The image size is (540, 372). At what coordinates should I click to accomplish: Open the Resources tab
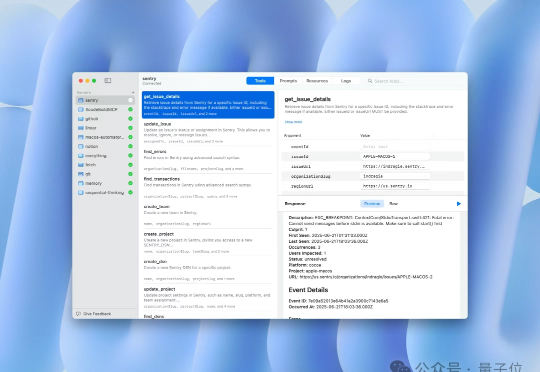(x=317, y=81)
